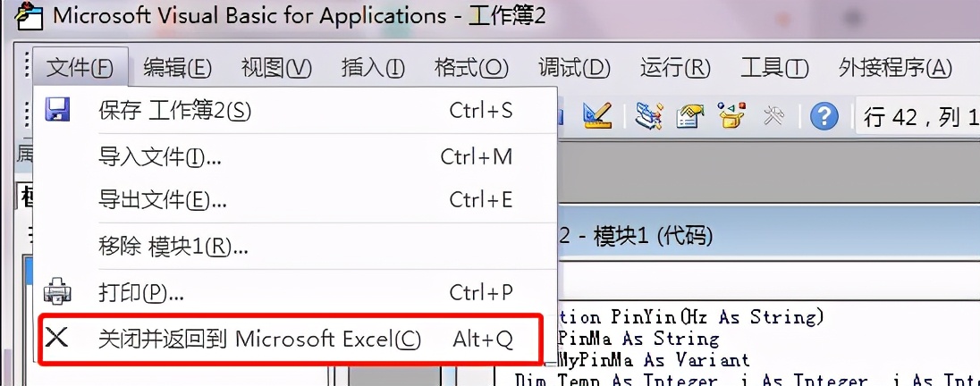Open the 运行(R) menu
This screenshot has width=980, height=386.
click(675, 67)
